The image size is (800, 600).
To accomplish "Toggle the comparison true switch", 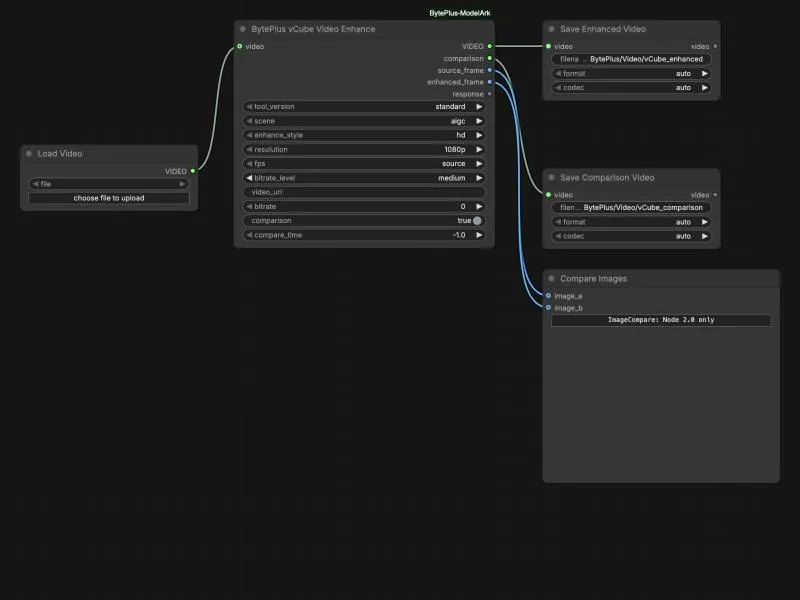I will [x=477, y=221].
